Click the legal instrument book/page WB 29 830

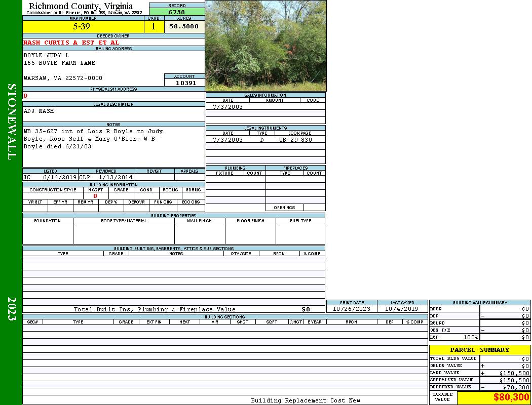[295, 140]
